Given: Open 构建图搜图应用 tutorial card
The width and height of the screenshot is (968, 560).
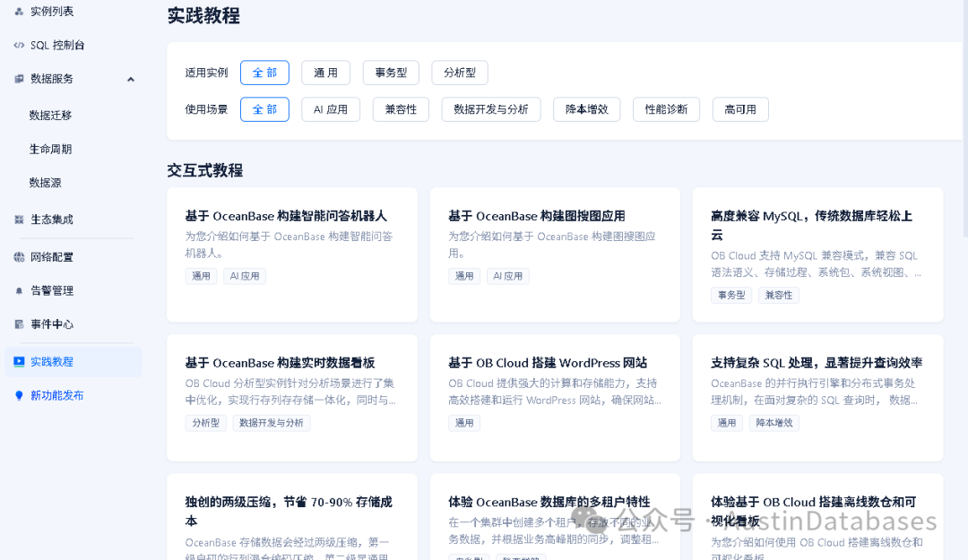Looking at the screenshot, I should (x=555, y=254).
